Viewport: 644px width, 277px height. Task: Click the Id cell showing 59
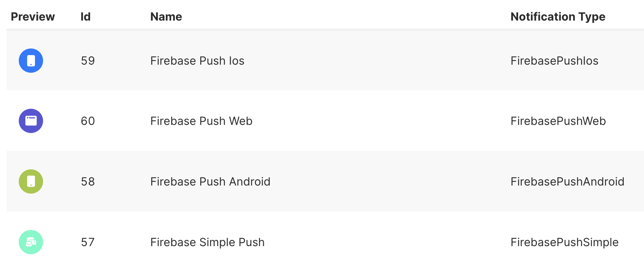point(88,61)
